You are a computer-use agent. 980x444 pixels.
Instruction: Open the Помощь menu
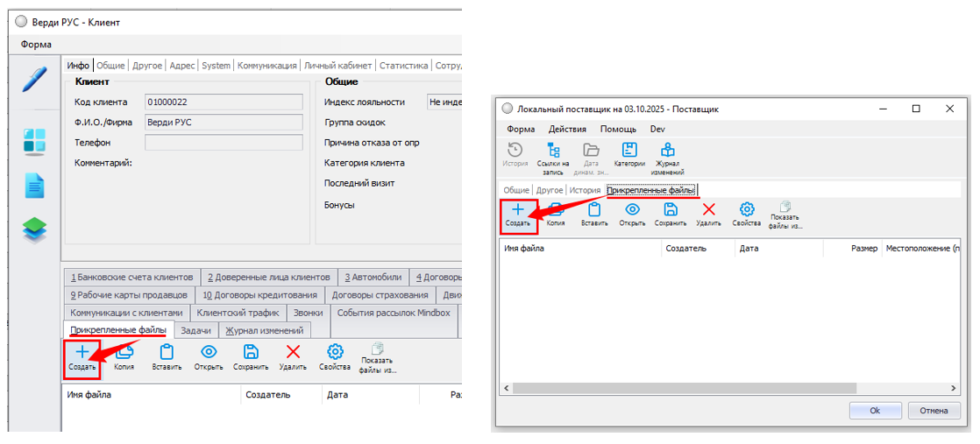tap(618, 129)
